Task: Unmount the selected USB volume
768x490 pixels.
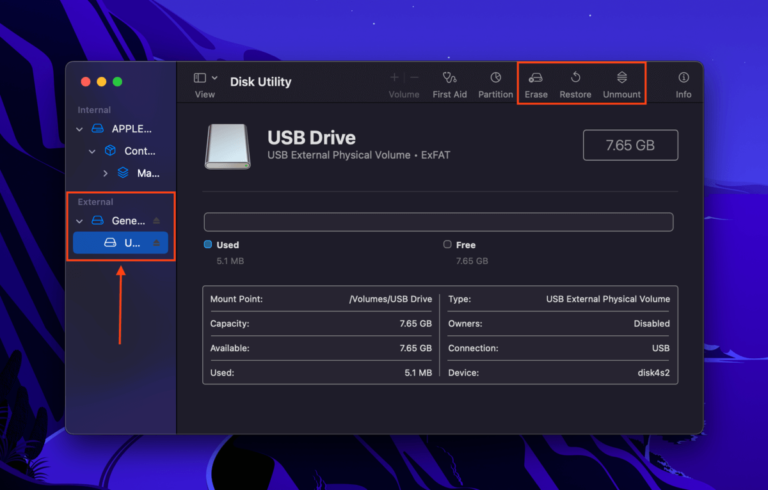Action: [621, 79]
